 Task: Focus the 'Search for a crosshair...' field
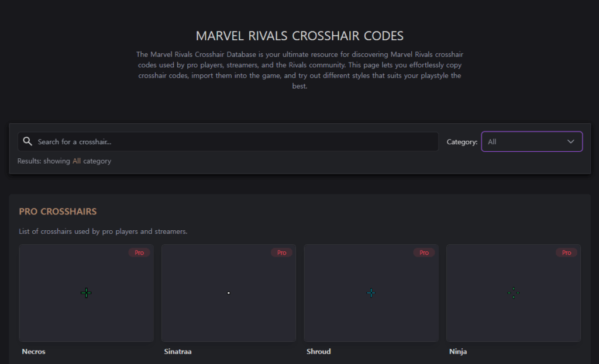(228, 141)
